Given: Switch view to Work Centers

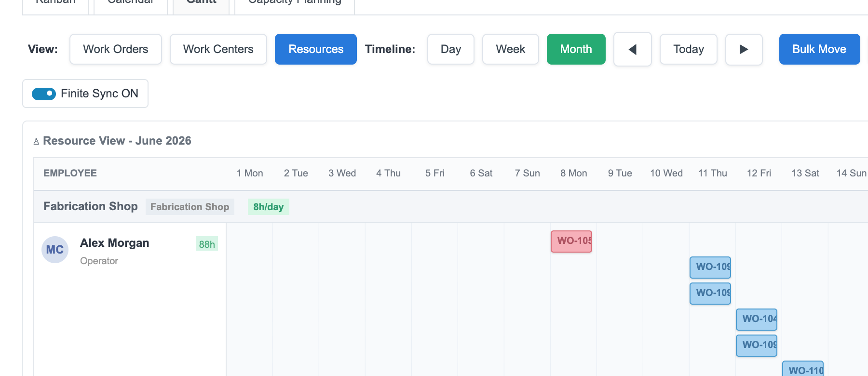Looking at the screenshot, I should 218,49.
